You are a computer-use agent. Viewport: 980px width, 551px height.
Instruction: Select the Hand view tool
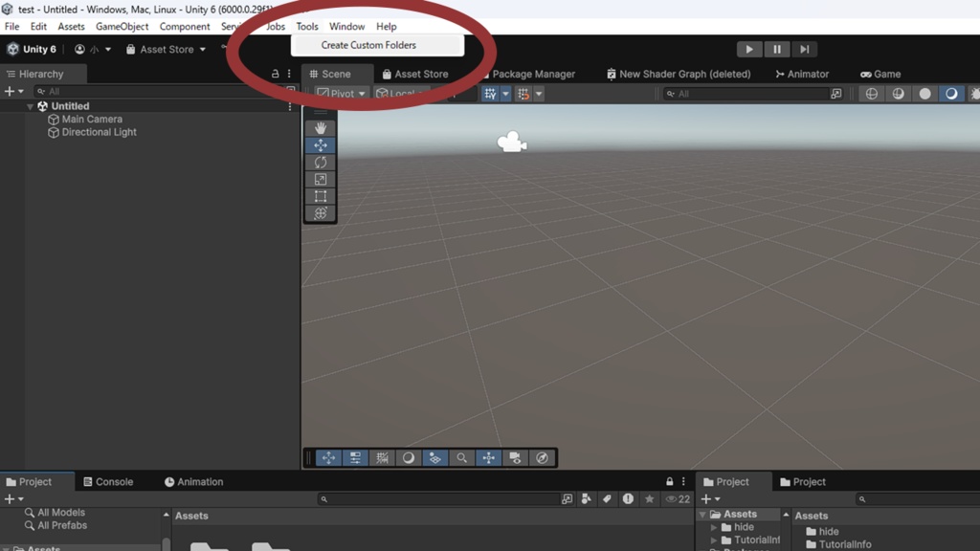tap(321, 127)
